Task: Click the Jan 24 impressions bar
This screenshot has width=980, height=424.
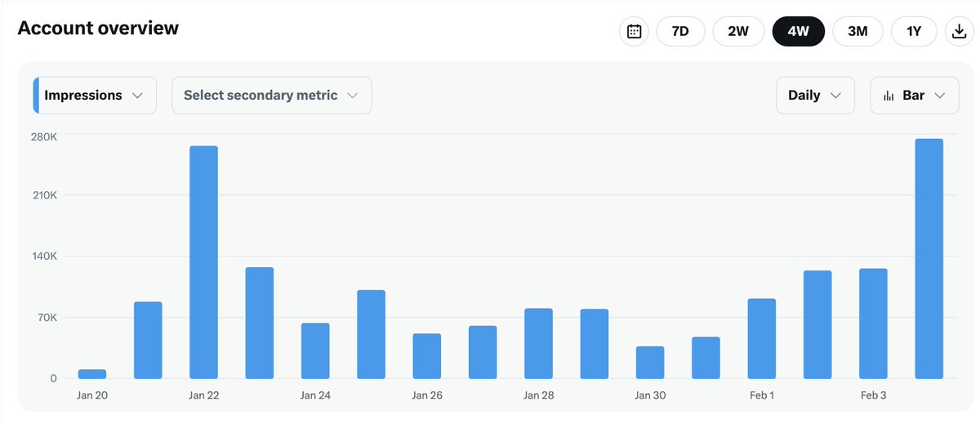Action: (x=315, y=351)
